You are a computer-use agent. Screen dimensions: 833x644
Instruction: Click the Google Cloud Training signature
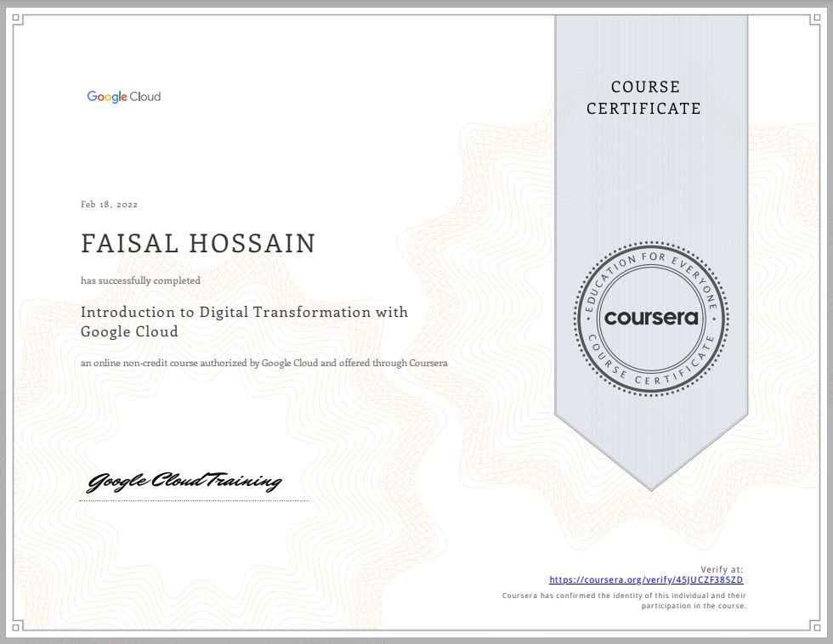[x=184, y=482]
